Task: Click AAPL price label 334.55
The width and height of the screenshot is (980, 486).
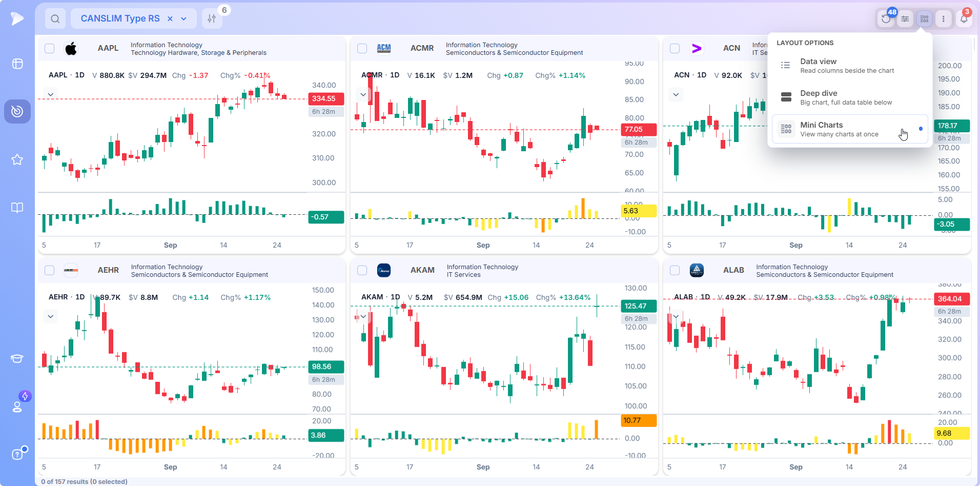Action: [326, 99]
